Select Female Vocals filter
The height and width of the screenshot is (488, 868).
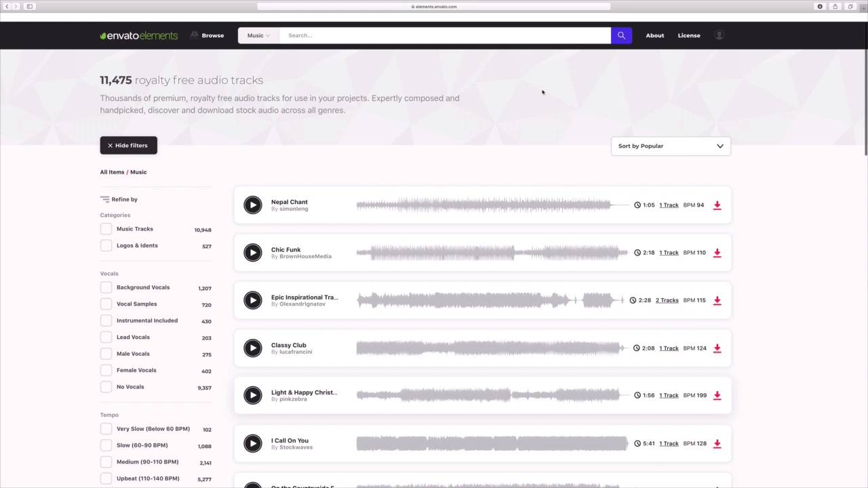coord(106,370)
